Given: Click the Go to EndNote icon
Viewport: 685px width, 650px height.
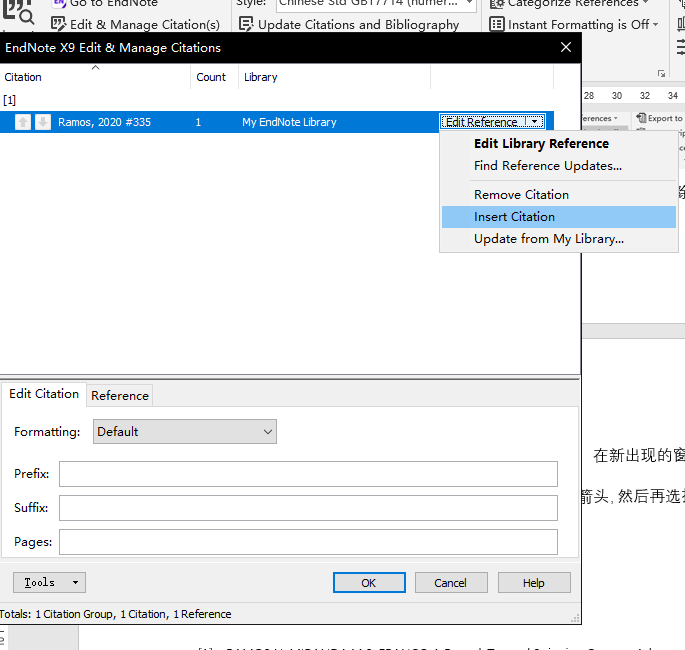Looking at the screenshot, I should coord(59,3).
